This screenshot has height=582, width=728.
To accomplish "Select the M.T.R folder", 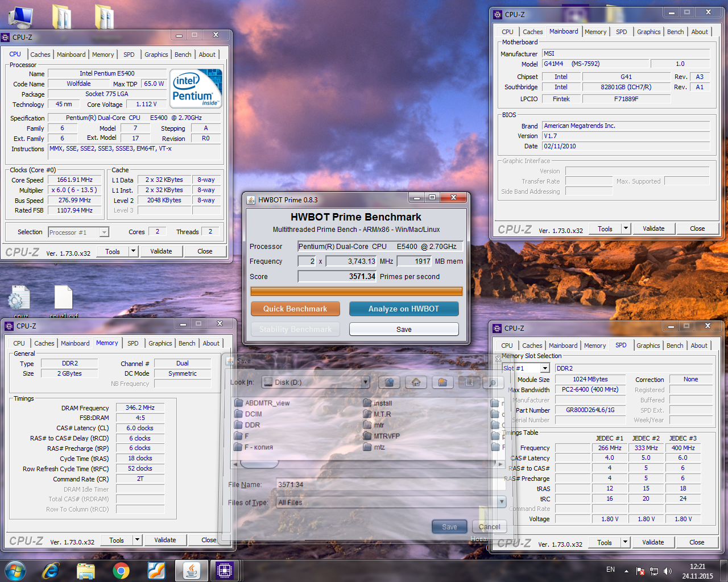I will pos(377,414).
